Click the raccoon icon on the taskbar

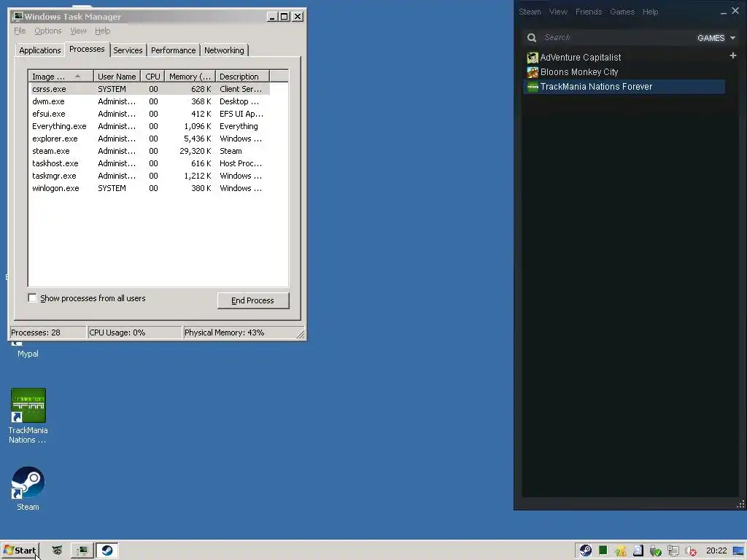pyautogui.click(x=57, y=551)
